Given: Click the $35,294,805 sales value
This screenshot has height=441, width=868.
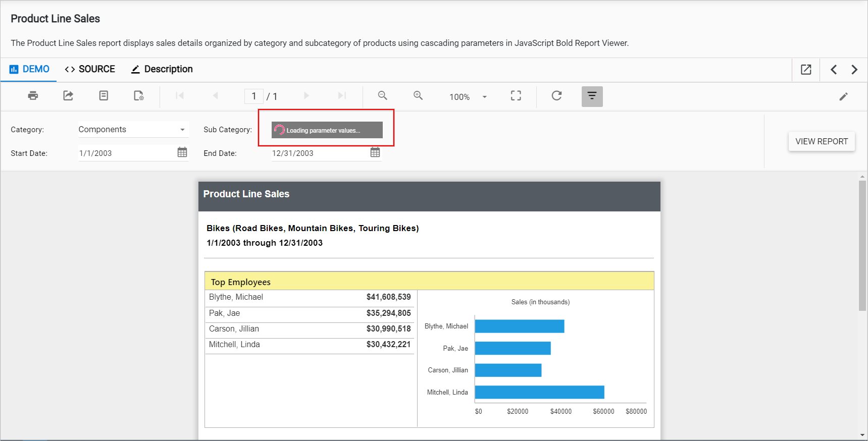Looking at the screenshot, I should [389, 313].
